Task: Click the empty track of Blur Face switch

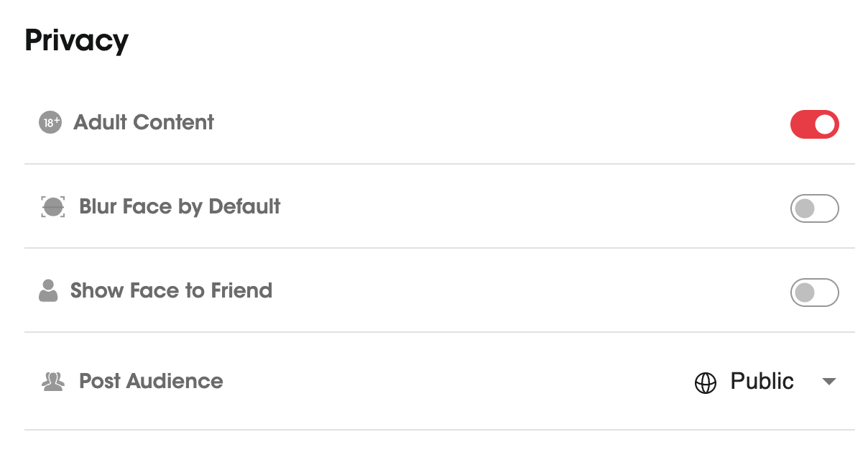Action: click(x=826, y=208)
